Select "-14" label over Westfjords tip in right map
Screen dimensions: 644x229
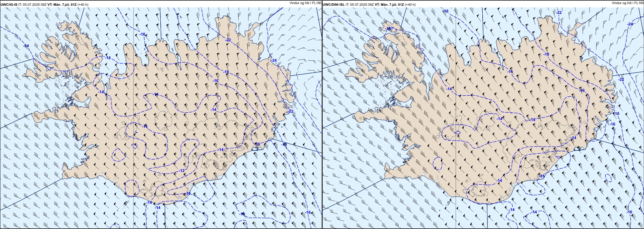tap(388, 28)
